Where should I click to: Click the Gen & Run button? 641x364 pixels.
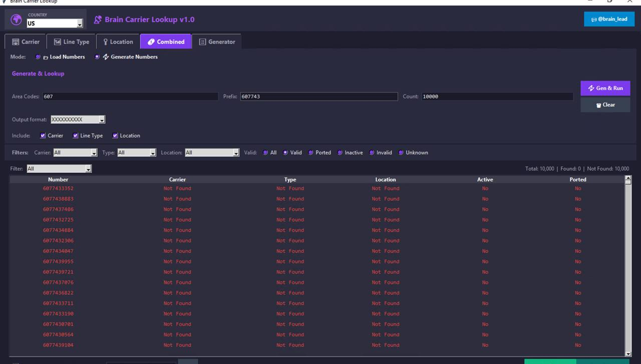[605, 88]
